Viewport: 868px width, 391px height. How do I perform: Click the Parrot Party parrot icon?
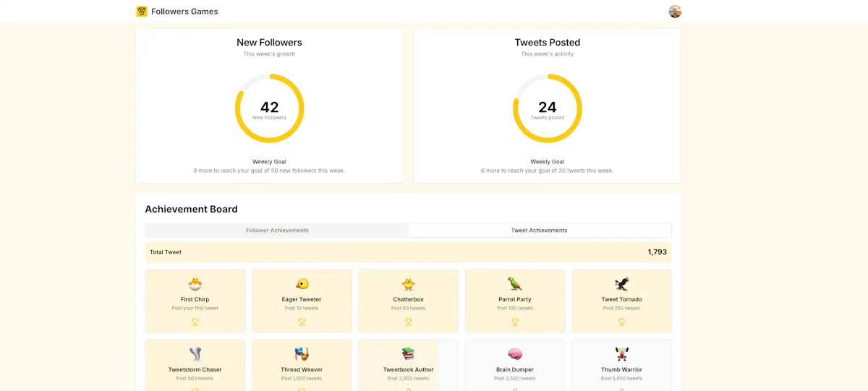[x=515, y=284]
